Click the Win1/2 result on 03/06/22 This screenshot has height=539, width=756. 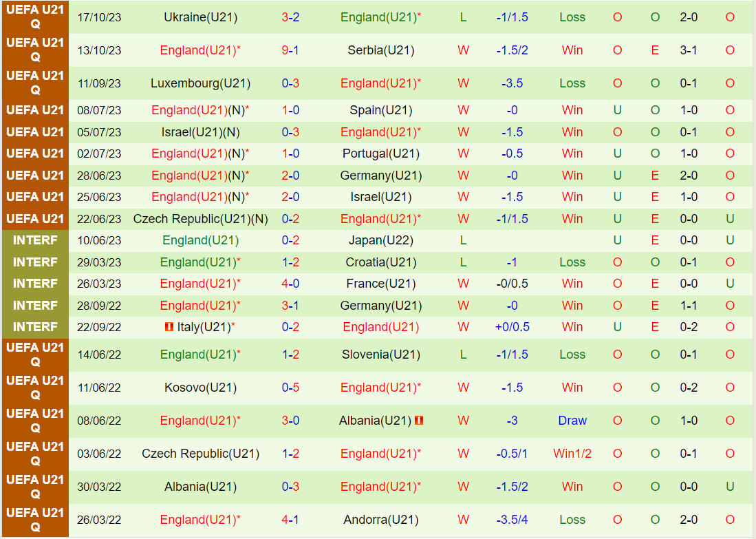[x=572, y=454]
